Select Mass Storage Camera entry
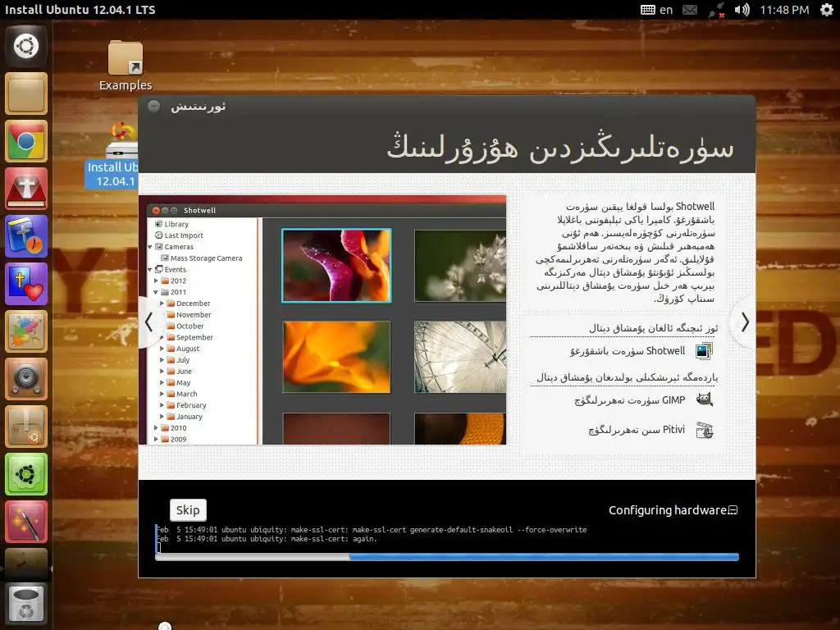The height and width of the screenshot is (630, 840). point(202,258)
